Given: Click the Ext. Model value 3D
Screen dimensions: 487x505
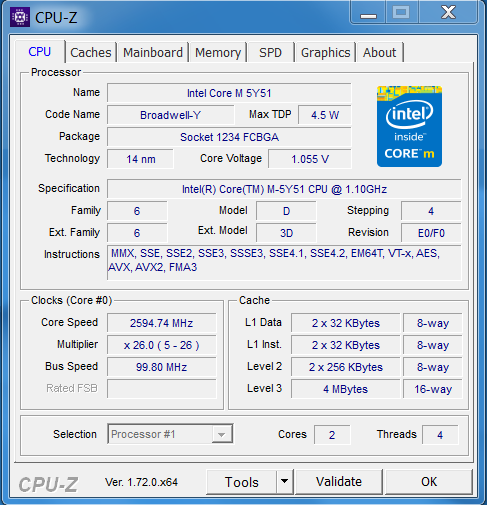Looking at the screenshot, I should click(x=286, y=233).
